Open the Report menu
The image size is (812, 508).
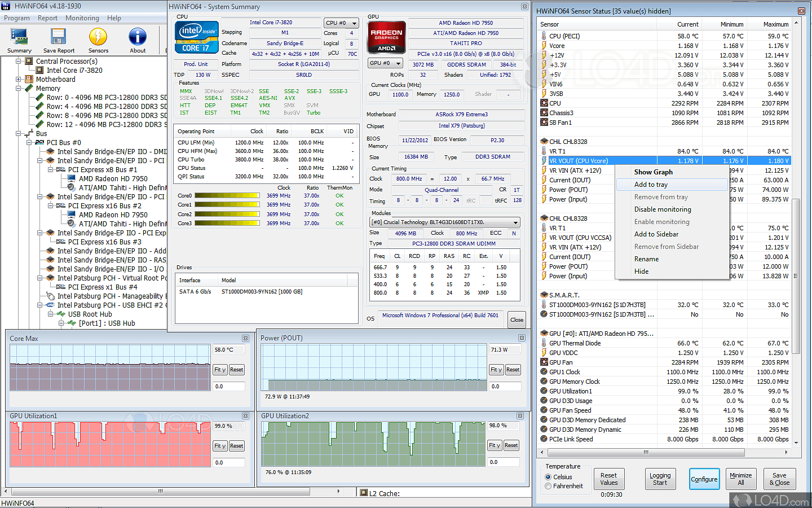[x=48, y=18]
